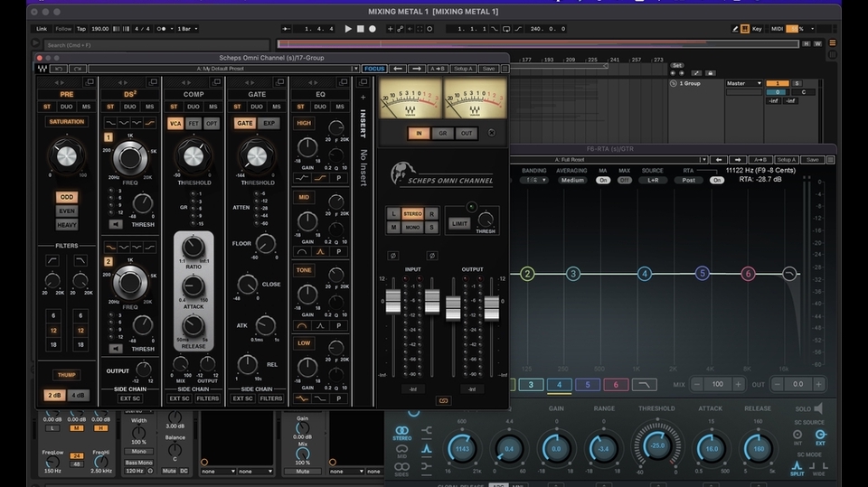Click the high-pass filter icon in PRE FILTERS
The height and width of the screenshot is (487, 868).
click(x=52, y=260)
